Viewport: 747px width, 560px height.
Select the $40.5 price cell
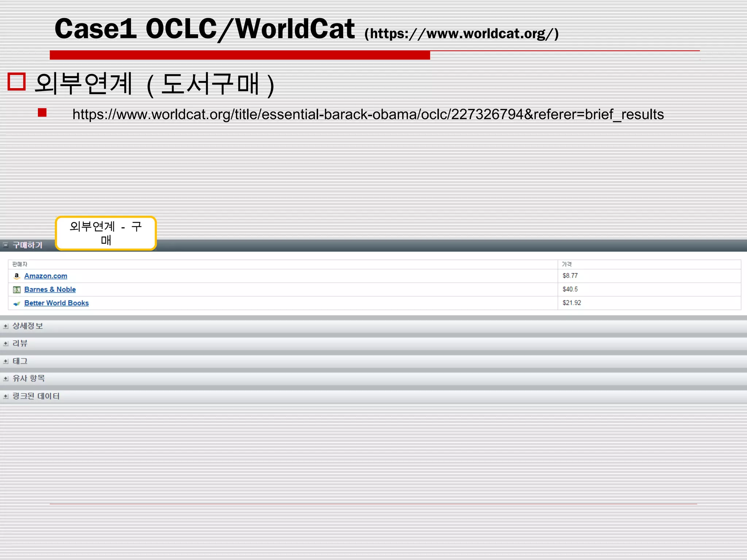[649, 289]
